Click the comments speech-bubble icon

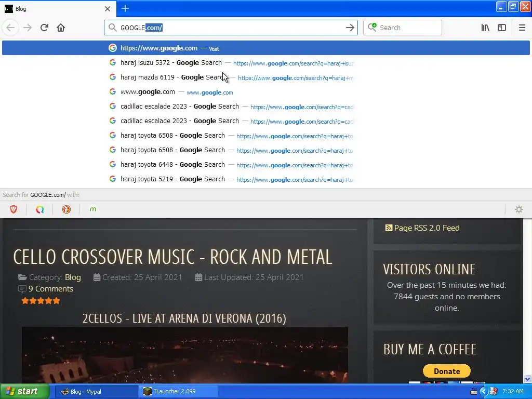22,289
